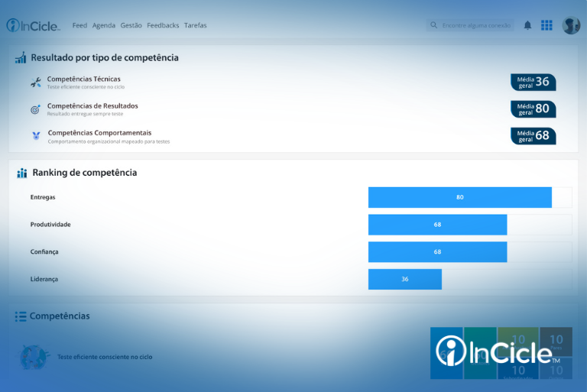
Task: Focus the 'Encontre alguma conexão' search field
Action: (470, 25)
